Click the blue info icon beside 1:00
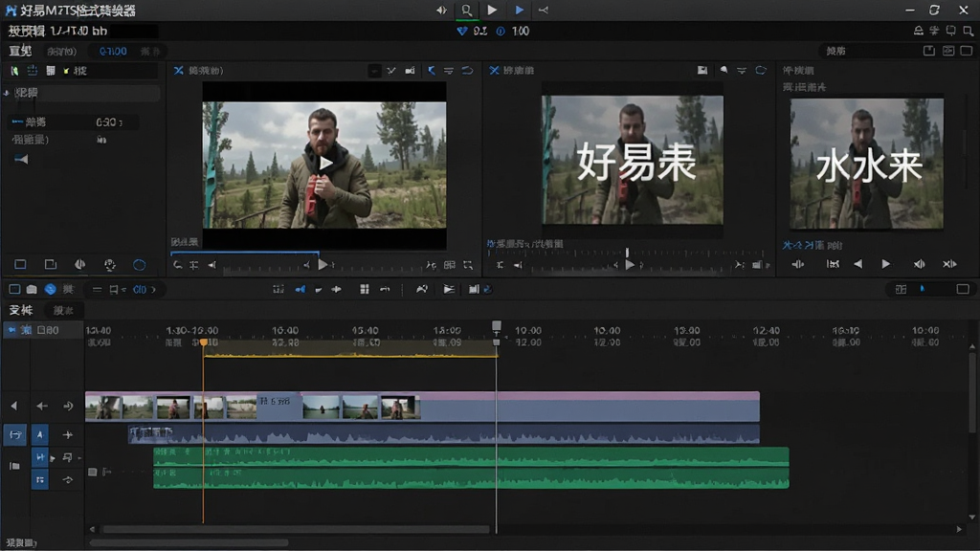The width and height of the screenshot is (980, 551). click(501, 32)
